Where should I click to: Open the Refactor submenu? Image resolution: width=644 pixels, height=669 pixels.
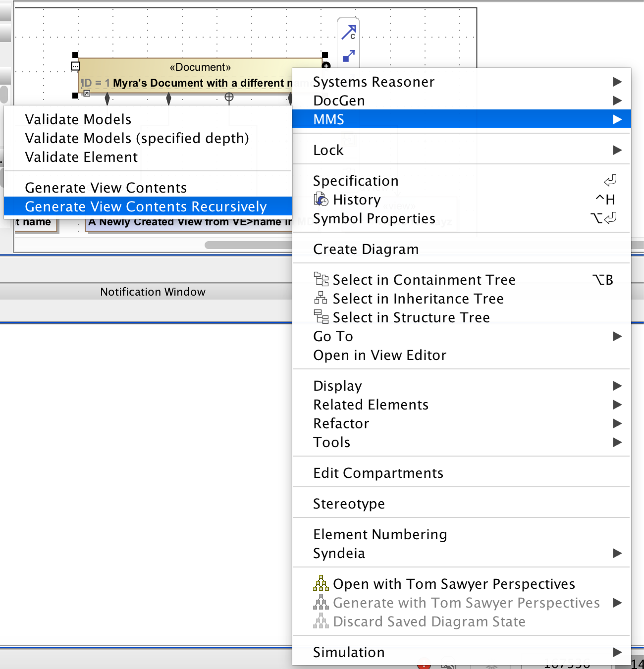point(461,423)
